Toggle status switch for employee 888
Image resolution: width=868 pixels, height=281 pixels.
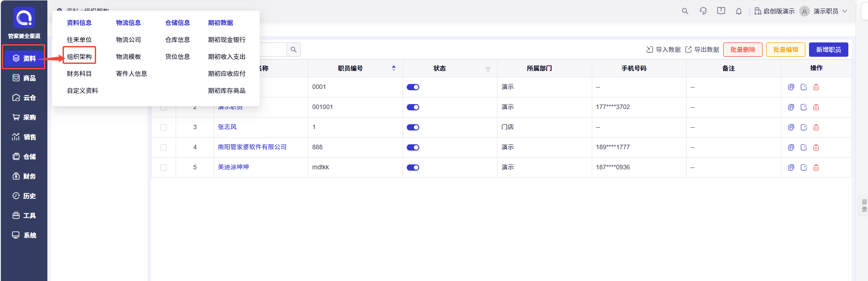click(x=413, y=147)
